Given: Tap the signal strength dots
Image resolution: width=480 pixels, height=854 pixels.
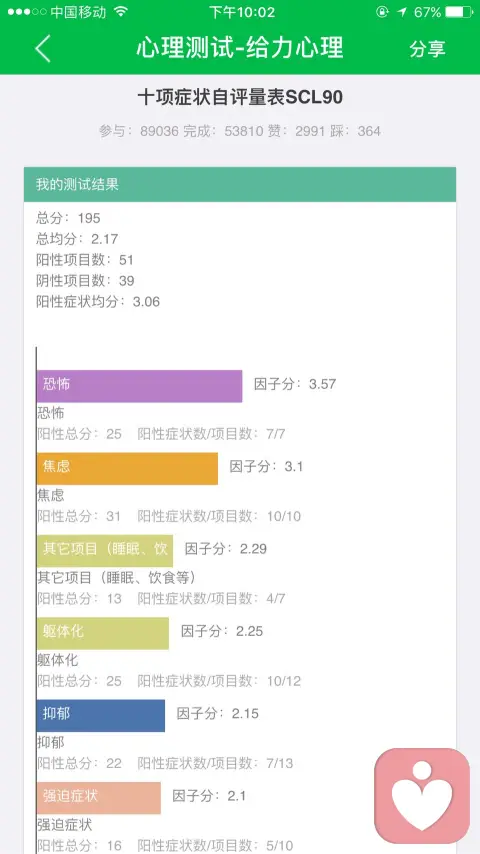Looking at the screenshot, I should [x=27, y=12].
